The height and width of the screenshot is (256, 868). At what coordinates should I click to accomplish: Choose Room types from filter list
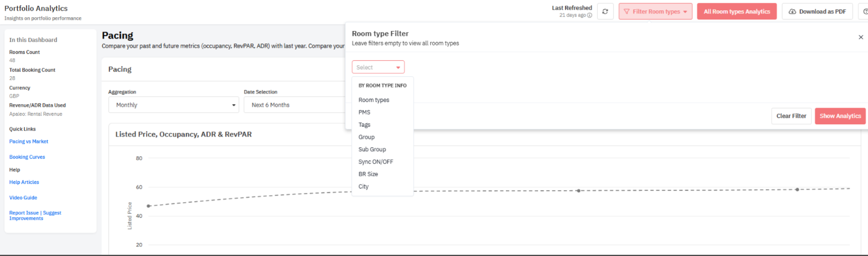pos(374,100)
